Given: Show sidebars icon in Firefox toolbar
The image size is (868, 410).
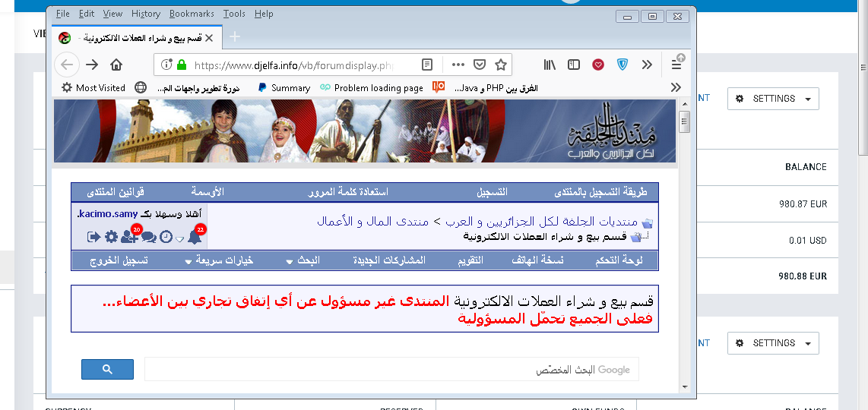Looking at the screenshot, I should click(574, 65).
